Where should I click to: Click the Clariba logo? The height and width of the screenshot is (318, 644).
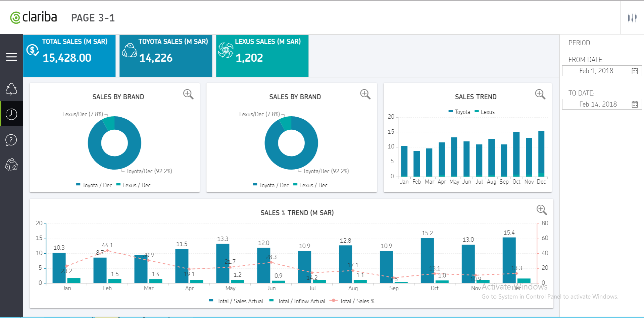pos(34,17)
